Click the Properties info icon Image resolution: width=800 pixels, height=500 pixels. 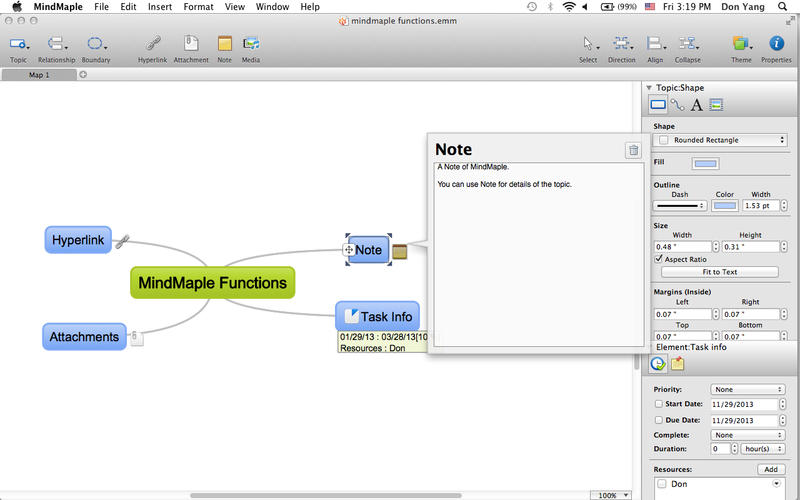click(x=776, y=44)
